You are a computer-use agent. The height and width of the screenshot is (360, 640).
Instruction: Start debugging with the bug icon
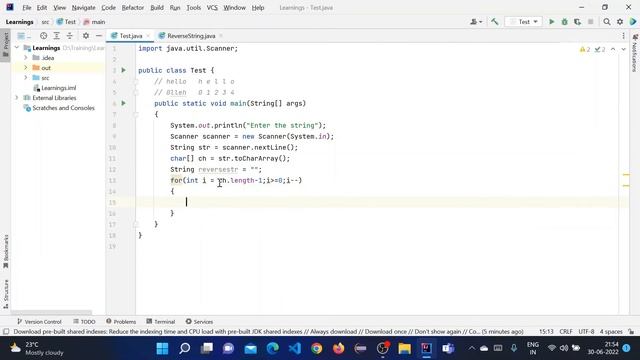pos(564,22)
